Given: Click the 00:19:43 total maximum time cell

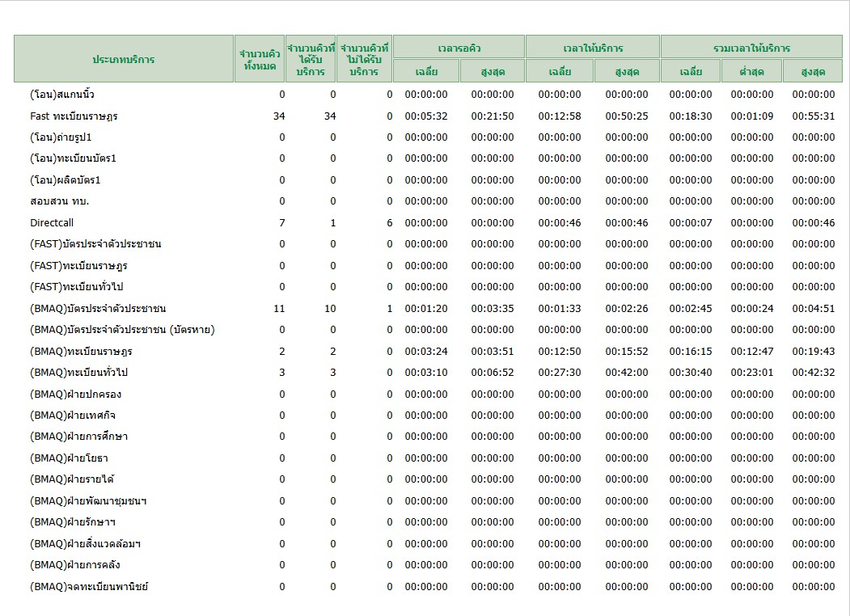Looking at the screenshot, I should pos(813,351).
